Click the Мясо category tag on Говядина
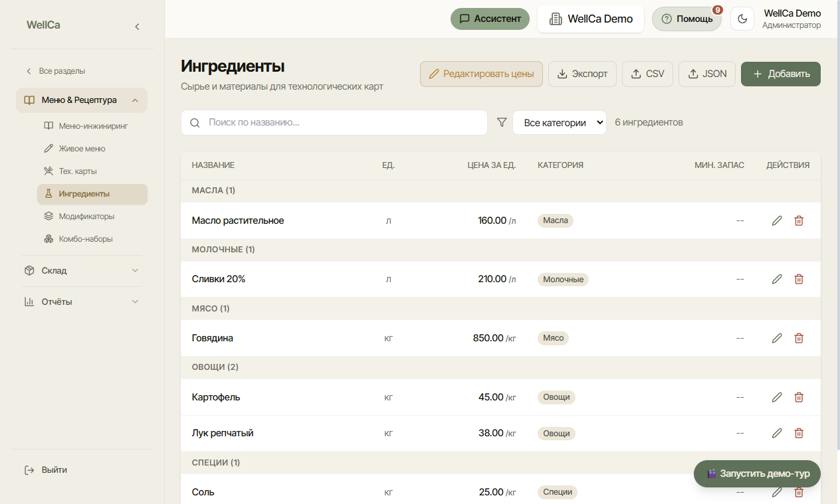The width and height of the screenshot is (840, 504). 553,338
